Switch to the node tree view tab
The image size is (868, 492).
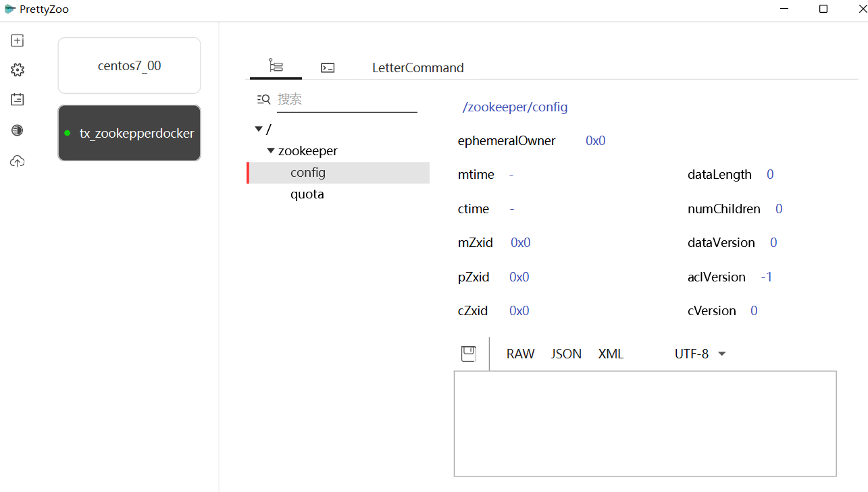(276, 66)
